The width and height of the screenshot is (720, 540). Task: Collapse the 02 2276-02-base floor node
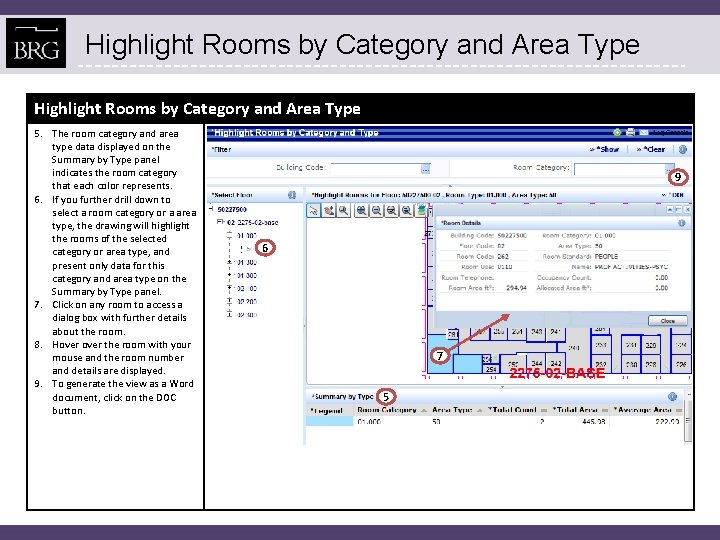tap(220, 222)
